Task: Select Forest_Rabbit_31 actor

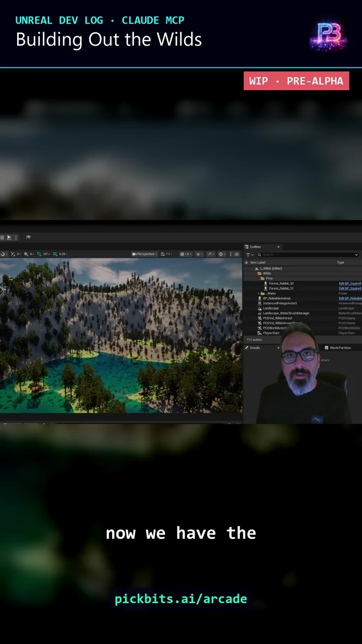Action: coord(303,288)
